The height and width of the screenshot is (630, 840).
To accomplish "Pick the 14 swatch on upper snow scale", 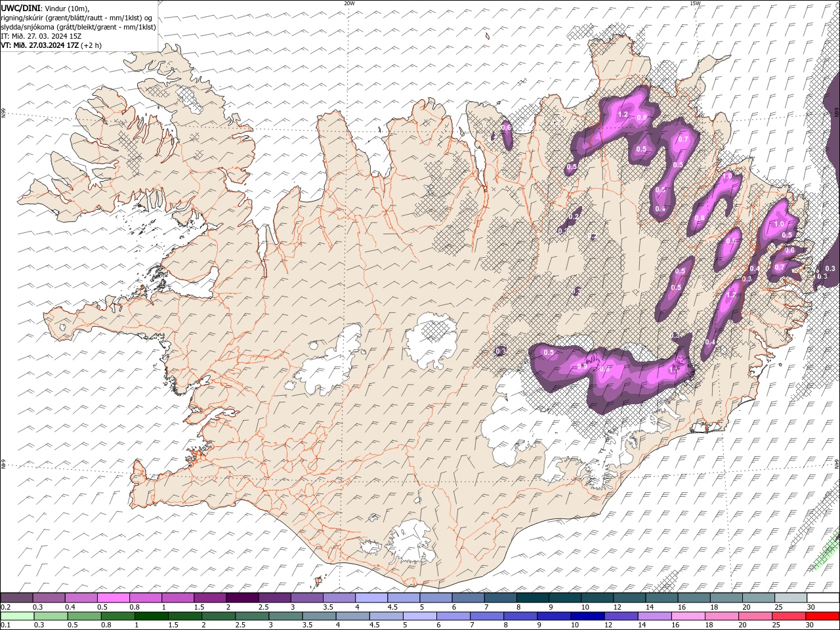I will [661, 598].
